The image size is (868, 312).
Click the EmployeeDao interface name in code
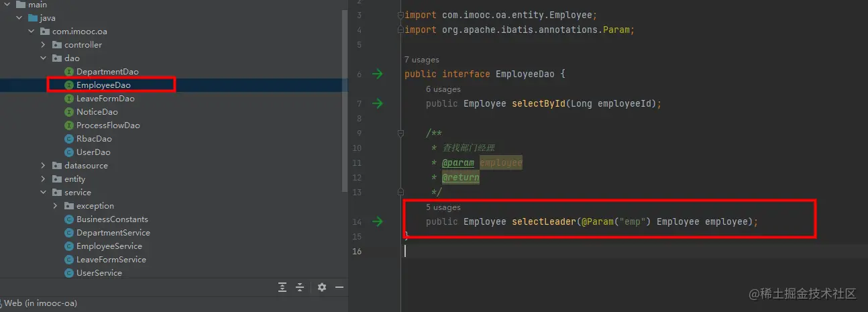525,74
